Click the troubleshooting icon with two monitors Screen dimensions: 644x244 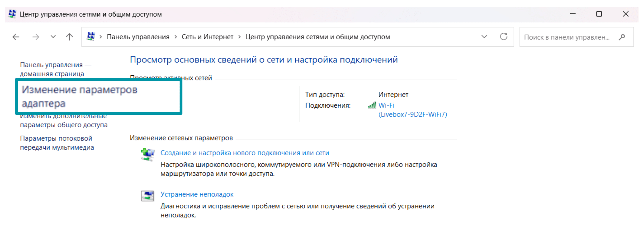(147, 195)
